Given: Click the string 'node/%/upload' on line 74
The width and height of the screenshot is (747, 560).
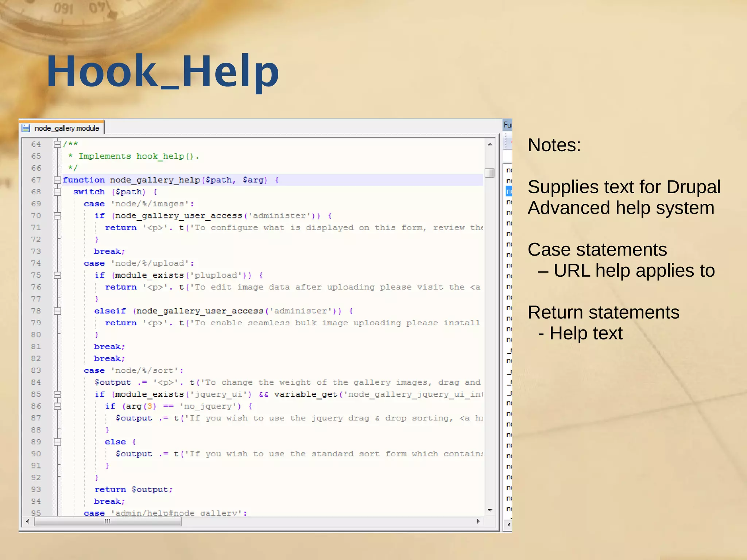Looking at the screenshot, I should (150, 263).
